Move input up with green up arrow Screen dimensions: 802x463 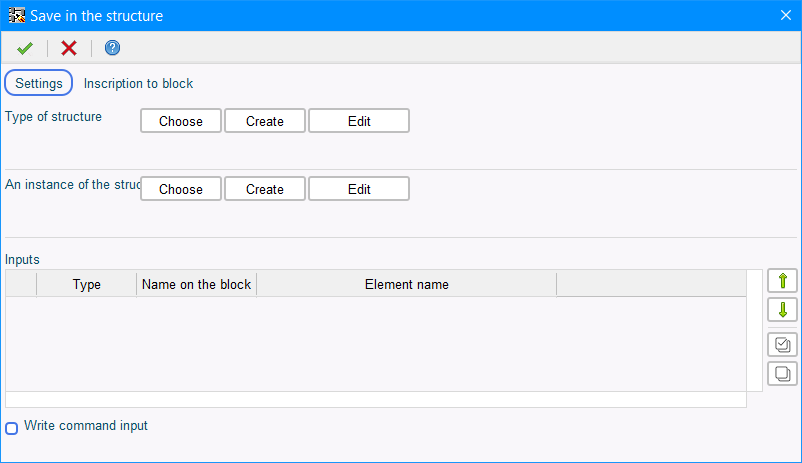782,281
